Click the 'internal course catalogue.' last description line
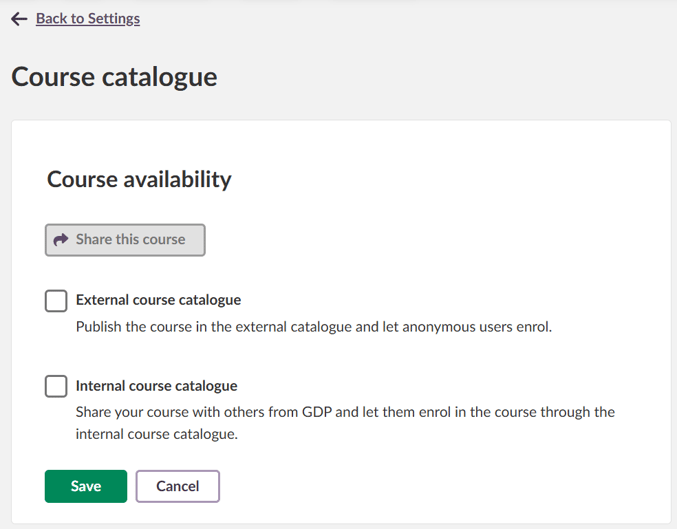This screenshot has height=529, width=677. [156, 434]
